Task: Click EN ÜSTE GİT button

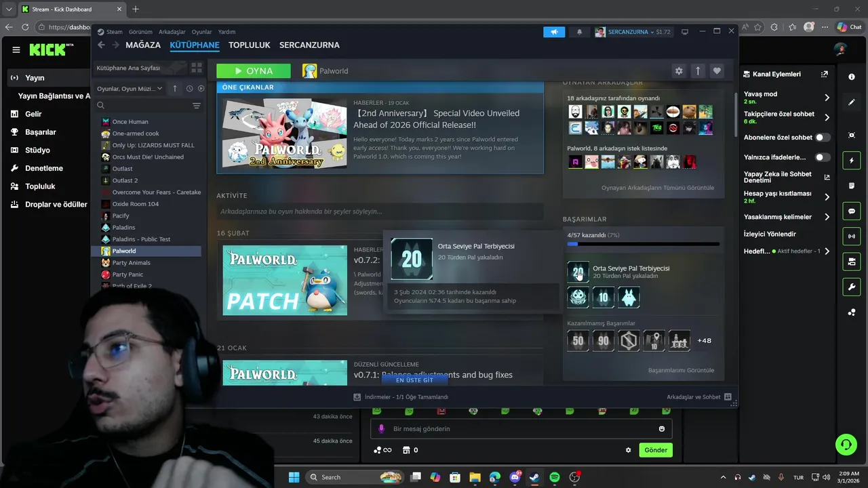Action: tap(414, 380)
